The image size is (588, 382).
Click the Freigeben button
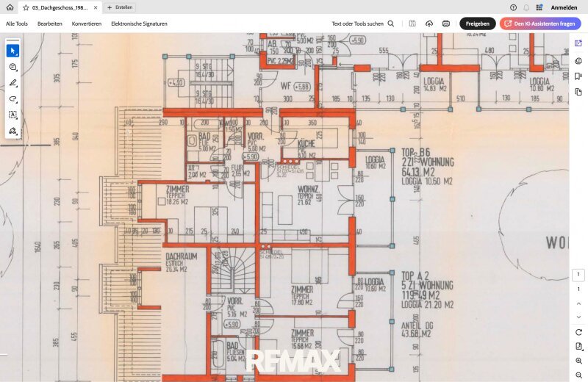[477, 24]
